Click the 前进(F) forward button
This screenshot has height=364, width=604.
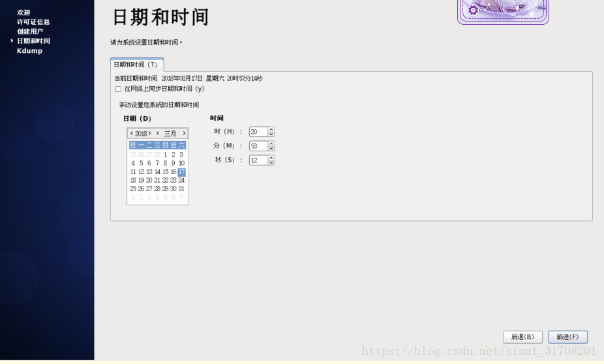(567, 337)
